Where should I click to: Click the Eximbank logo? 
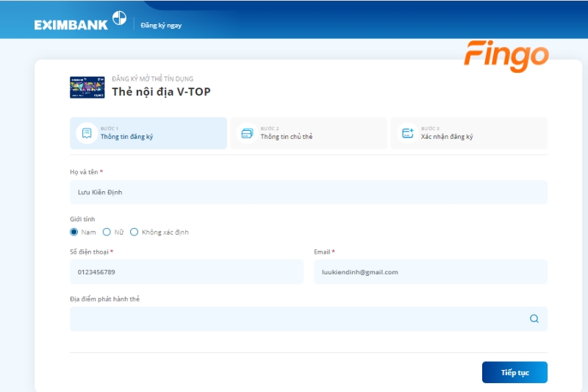(80, 21)
